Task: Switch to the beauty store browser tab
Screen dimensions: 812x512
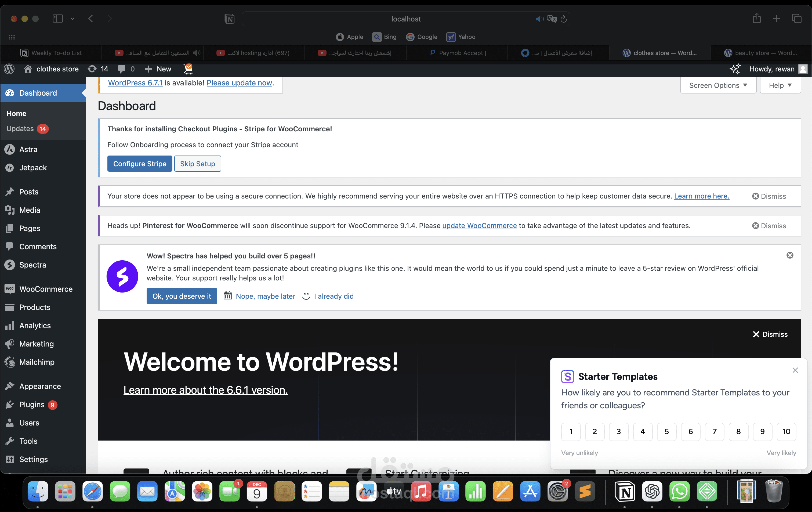Action: (761, 53)
